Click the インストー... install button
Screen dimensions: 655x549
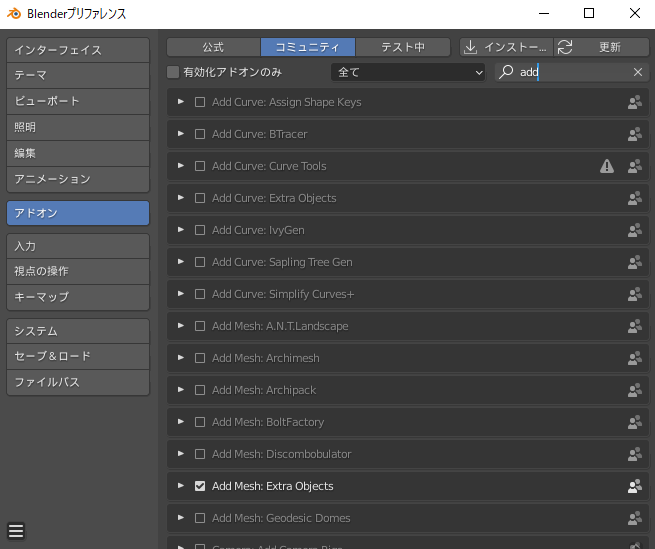[506, 47]
